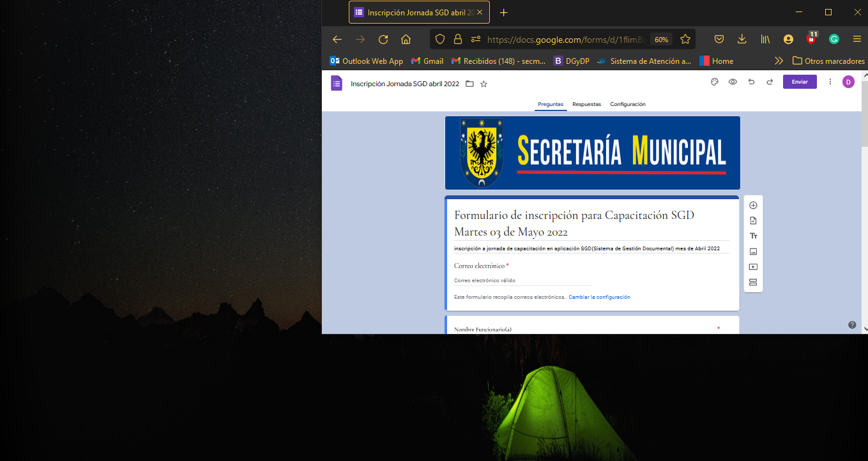868x461 pixels.
Task: Open the customize theme palette
Action: (715, 82)
